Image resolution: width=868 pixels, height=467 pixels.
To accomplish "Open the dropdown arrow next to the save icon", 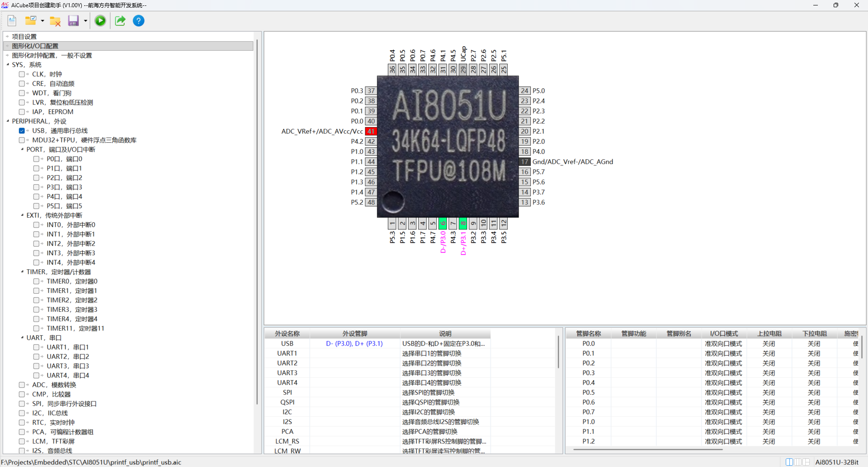I will tap(85, 21).
